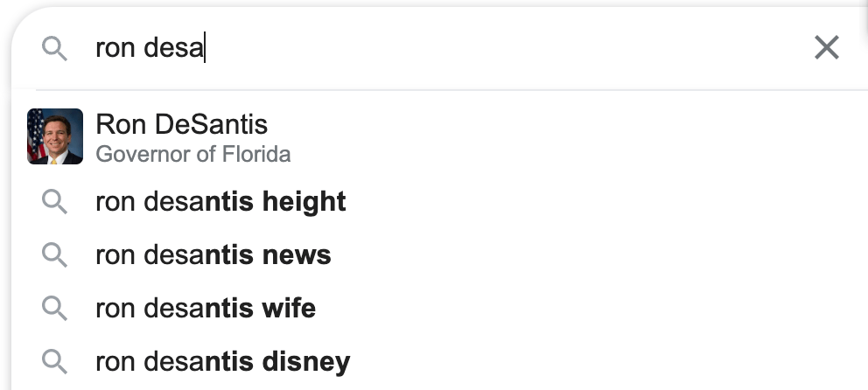The width and height of the screenshot is (868, 390).
Task: Click the bold word "wife"
Action: click(289, 308)
